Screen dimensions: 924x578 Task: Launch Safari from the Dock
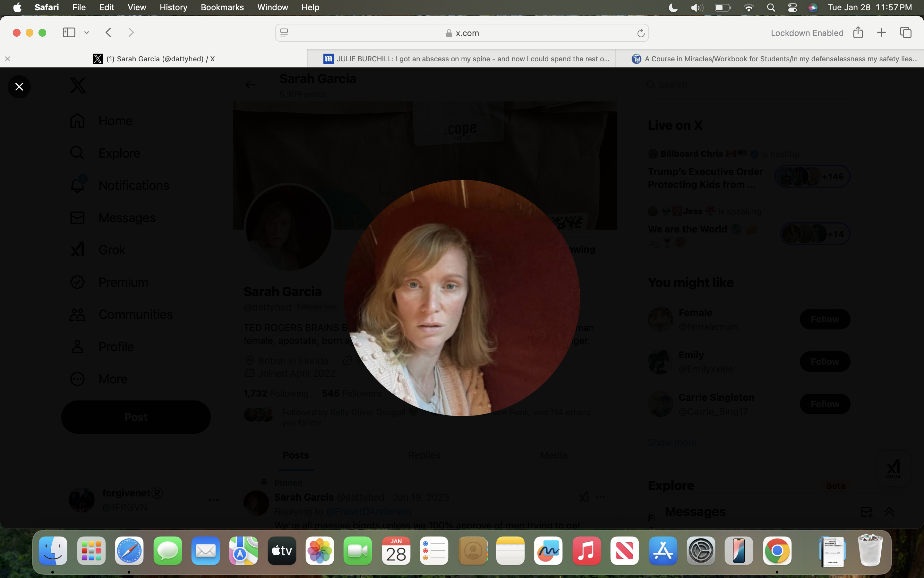coord(129,551)
